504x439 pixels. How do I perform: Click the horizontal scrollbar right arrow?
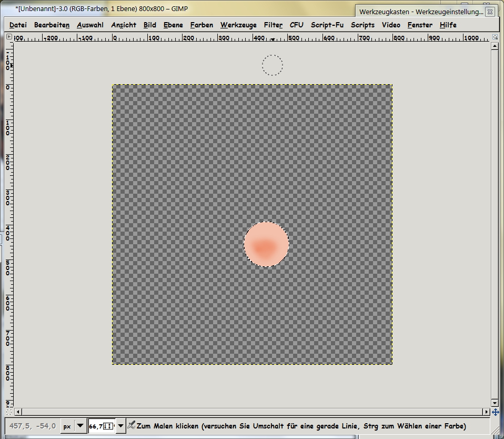tap(486, 412)
